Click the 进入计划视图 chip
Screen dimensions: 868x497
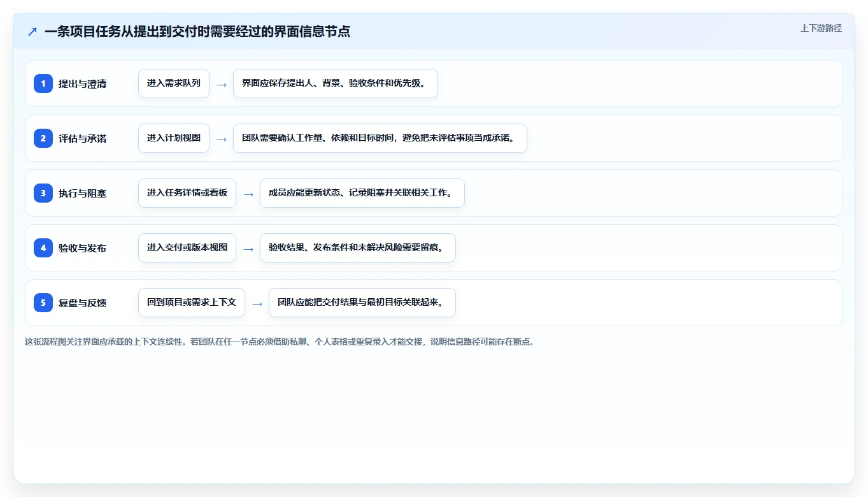(x=174, y=138)
